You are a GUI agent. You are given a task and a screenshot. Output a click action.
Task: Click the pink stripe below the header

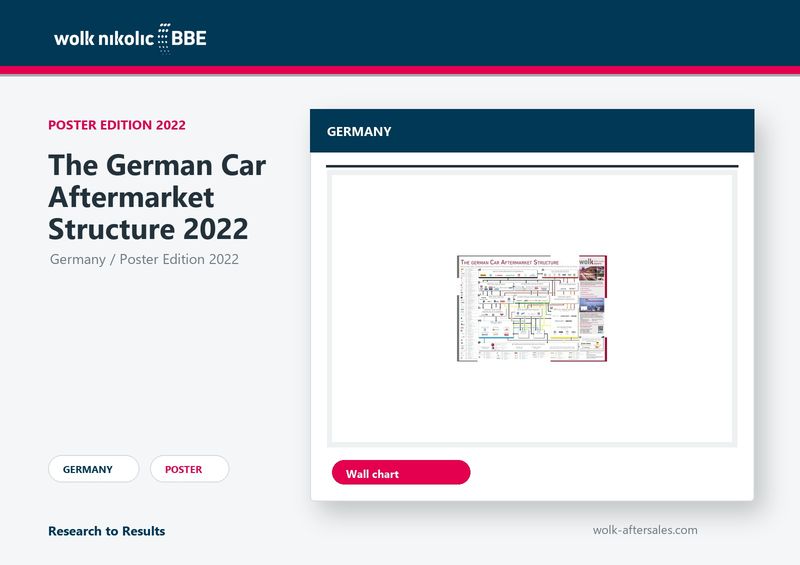tap(400, 70)
